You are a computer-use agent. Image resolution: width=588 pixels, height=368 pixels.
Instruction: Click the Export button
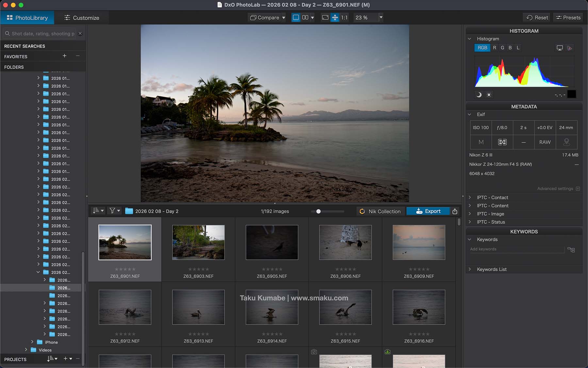[x=428, y=211]
